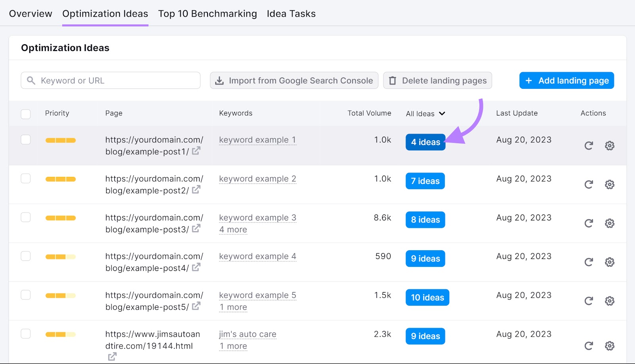Check the checkbox for example-post1 row
635x364 pixels.
pyautogui.click(x=25, y=140)
